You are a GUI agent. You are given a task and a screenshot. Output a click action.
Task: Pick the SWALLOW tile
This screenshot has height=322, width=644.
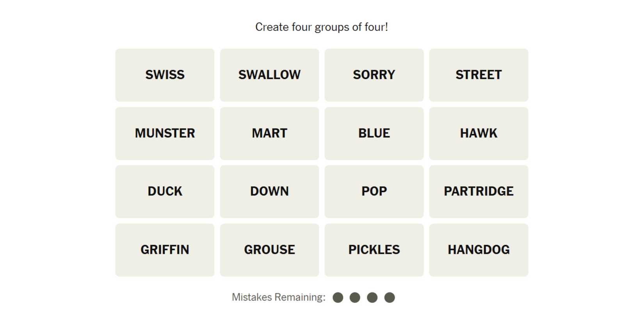point(269,75)
